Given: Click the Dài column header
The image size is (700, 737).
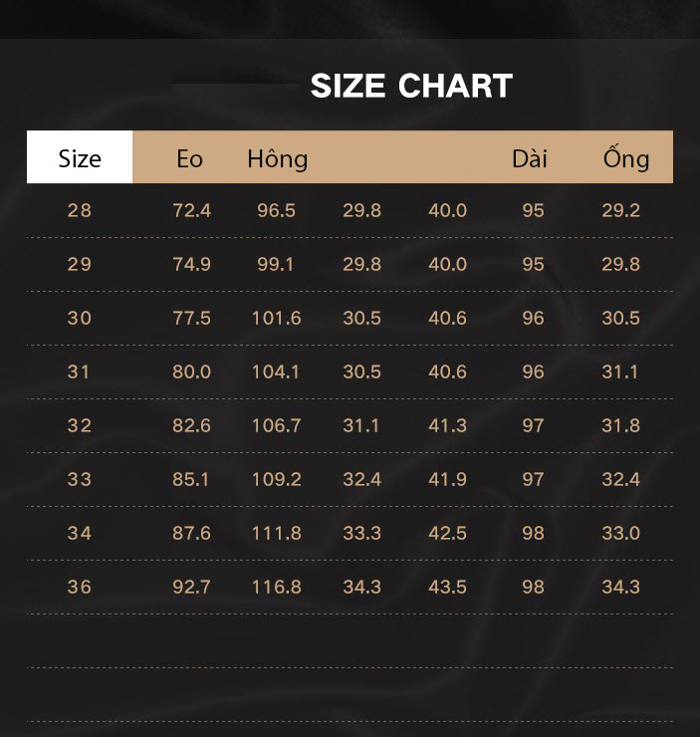Looking at the screenshot, I should 530,159.
